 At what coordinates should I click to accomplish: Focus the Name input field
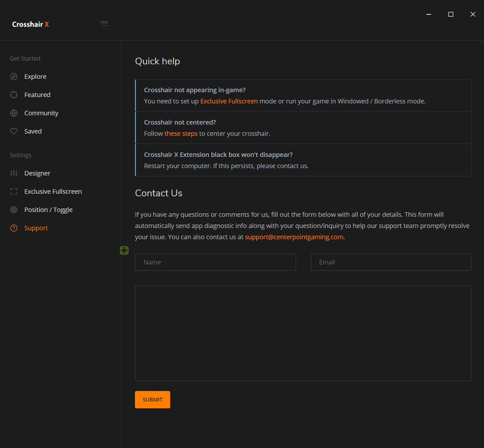(x=215, y=262)
